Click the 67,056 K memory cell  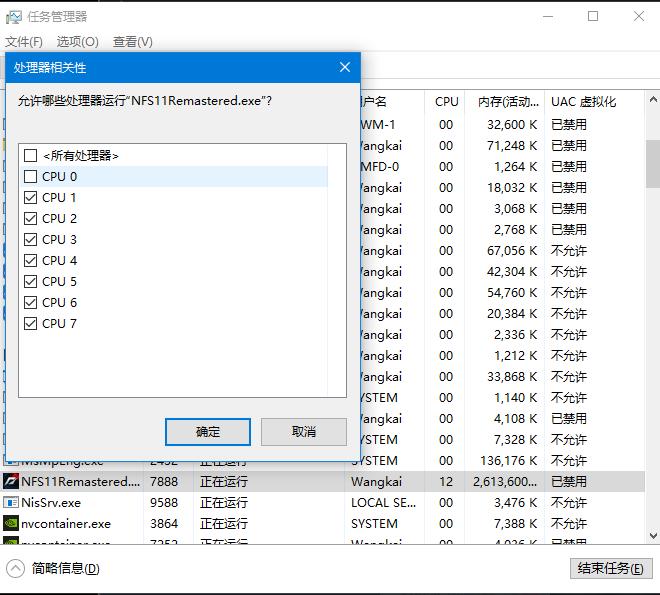pyautogui.click(x=512, y=251)
